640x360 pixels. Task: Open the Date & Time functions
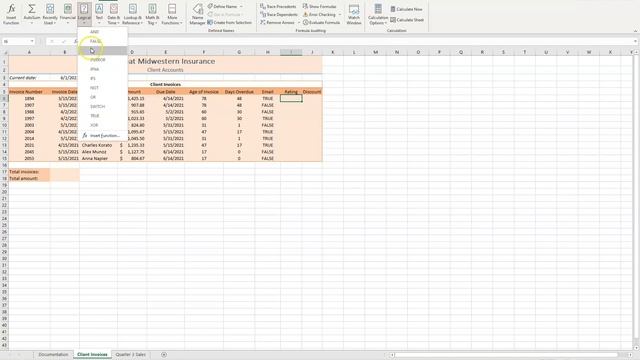coord(114,14)
